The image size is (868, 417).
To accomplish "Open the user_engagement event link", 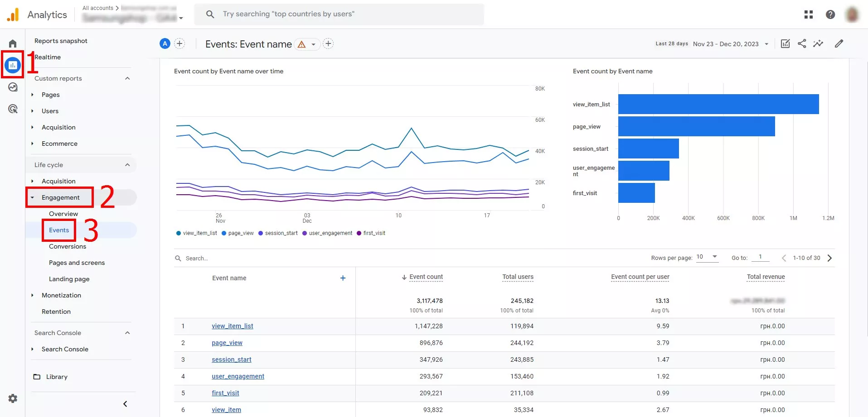I will 238,376.
